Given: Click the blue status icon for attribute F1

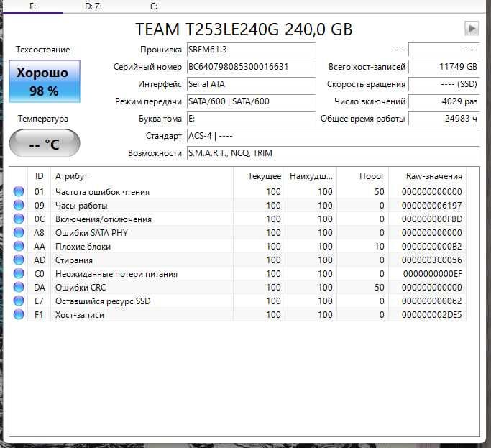Looking at the screenshot, I should 19,314.
